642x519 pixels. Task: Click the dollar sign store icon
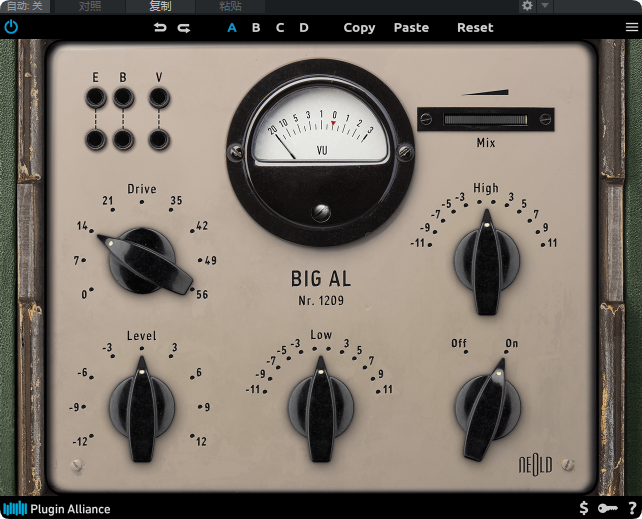pyautogui.click(x=584, y=508)
